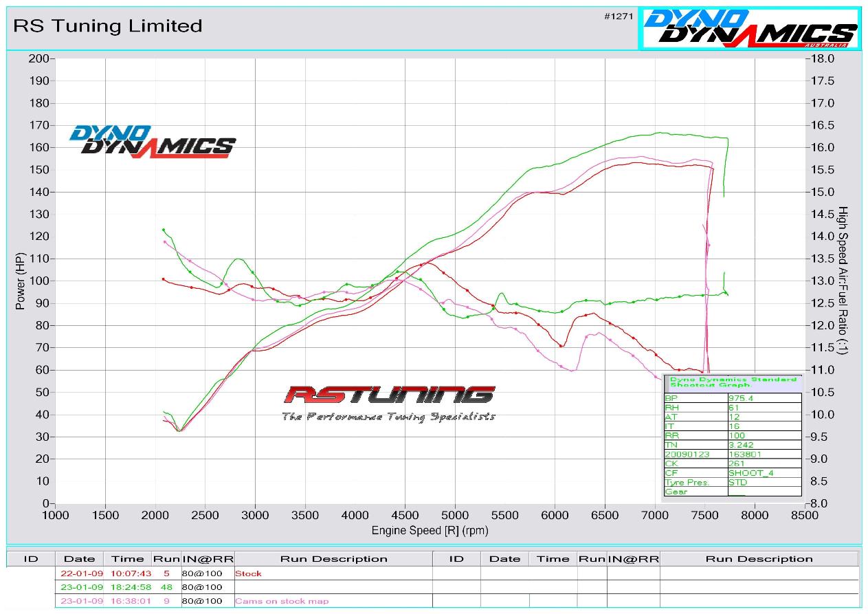868x614 pixels.
Task: Click the Dyno Dynamics logo in the header
Action: [x=749, y=28]
